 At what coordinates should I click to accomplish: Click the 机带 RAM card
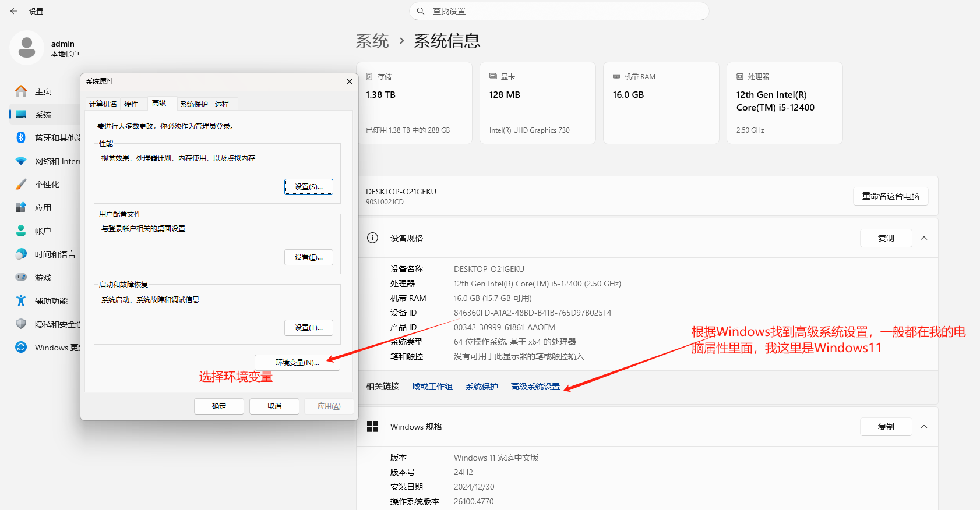click(661, 103)
